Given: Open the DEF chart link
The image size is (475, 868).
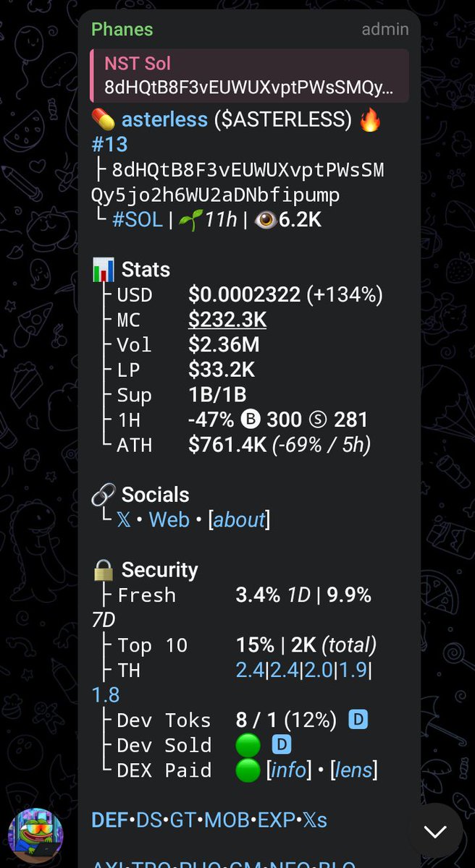Looking at the screenshot, I should (x=109, y=820).
